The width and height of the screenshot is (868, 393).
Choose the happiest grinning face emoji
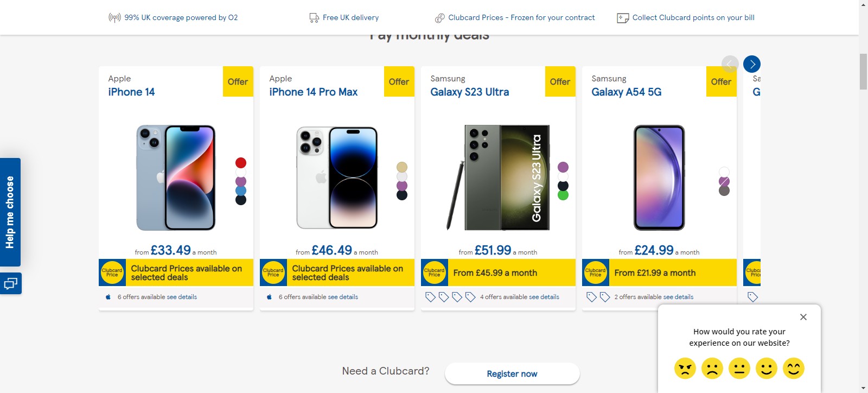(x=794, y=369)
